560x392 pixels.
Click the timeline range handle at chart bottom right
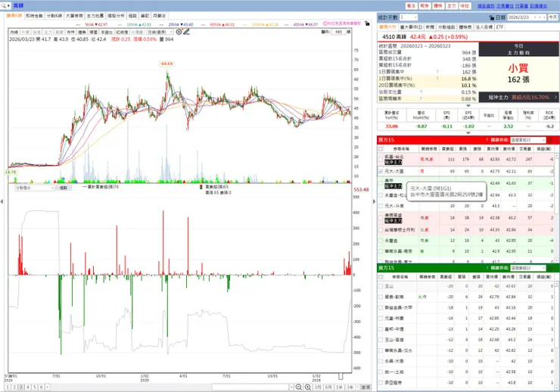pyautogui.click(x=341, y=376)
